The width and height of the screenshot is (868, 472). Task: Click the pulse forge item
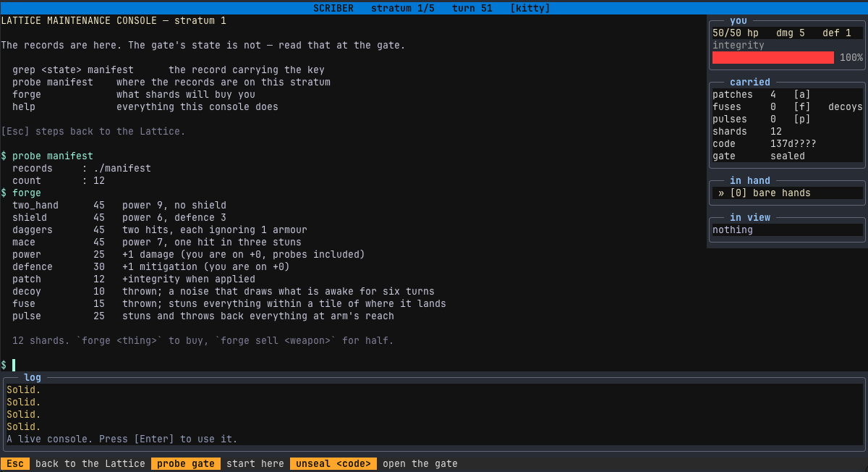click(x=203, y=316)
